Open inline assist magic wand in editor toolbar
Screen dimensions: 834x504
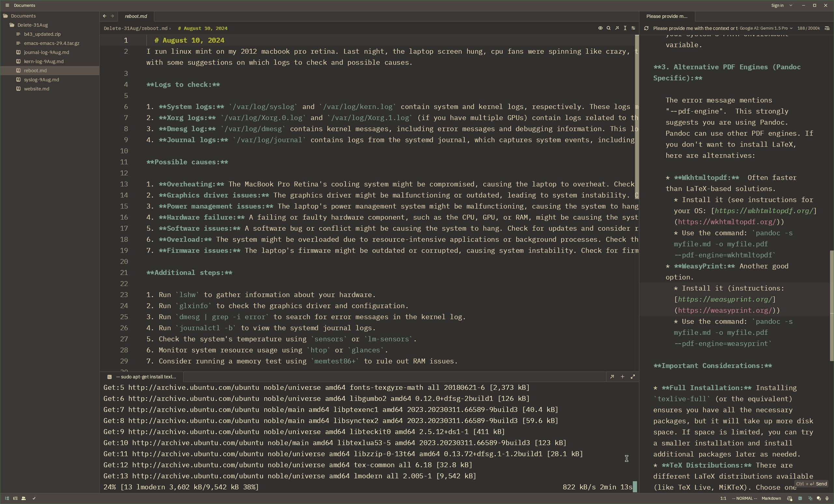tap(617, 28)
